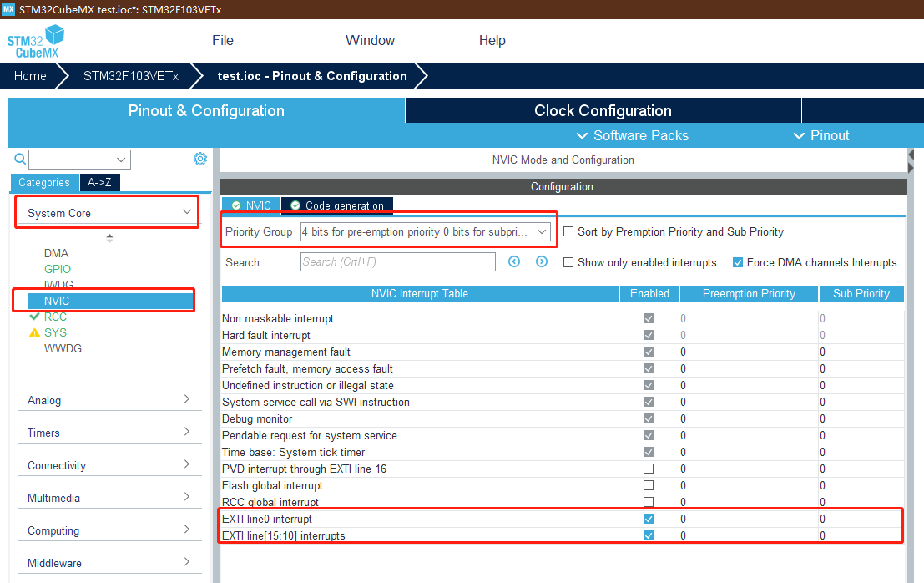Open the Code generation tab
The height and width of the screenshot is (583, 924).
click(337, 205)
